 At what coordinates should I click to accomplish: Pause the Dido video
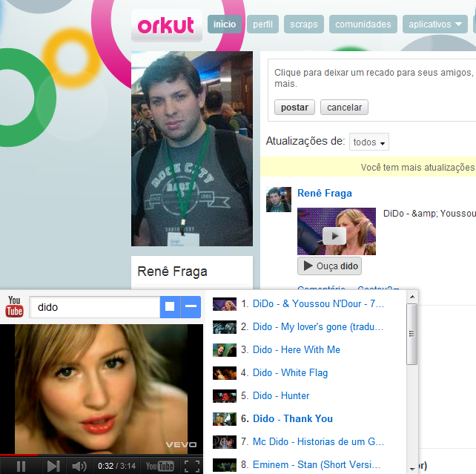[21, 466]
